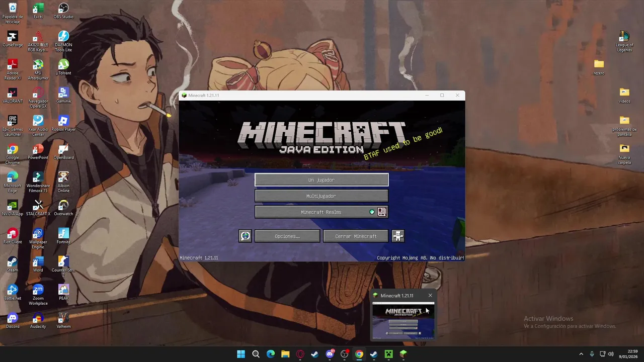Screen dimensions: 644x362
Task: Select the STALCRAFT X shortcut
Action: (38, 209)
